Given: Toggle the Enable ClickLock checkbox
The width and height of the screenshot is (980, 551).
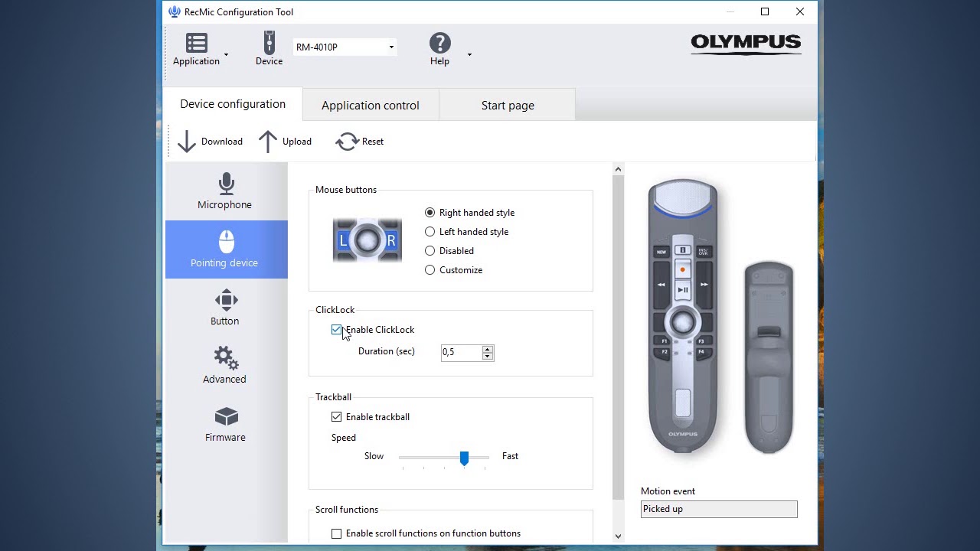Looking at the screenshot, I should click(x=336, y=330).
